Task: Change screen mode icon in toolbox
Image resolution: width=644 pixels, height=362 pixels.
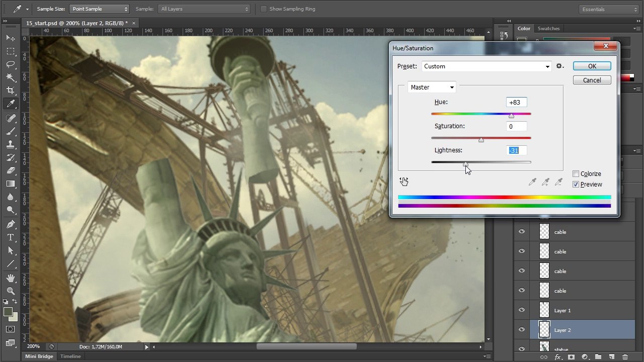Action: click(x=11, y=343)
